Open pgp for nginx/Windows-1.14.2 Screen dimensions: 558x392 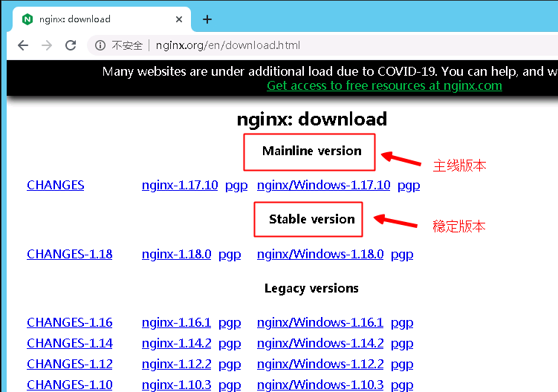402,343
